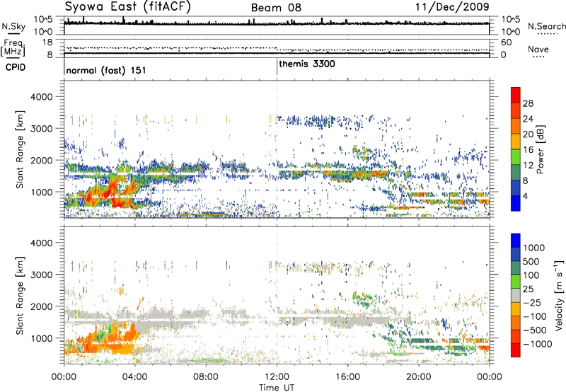Click 'normal (fast) 151' CPID text
The height and width of the screenshot is (392, 566).
pyautogui.click(x=106, y=70)
